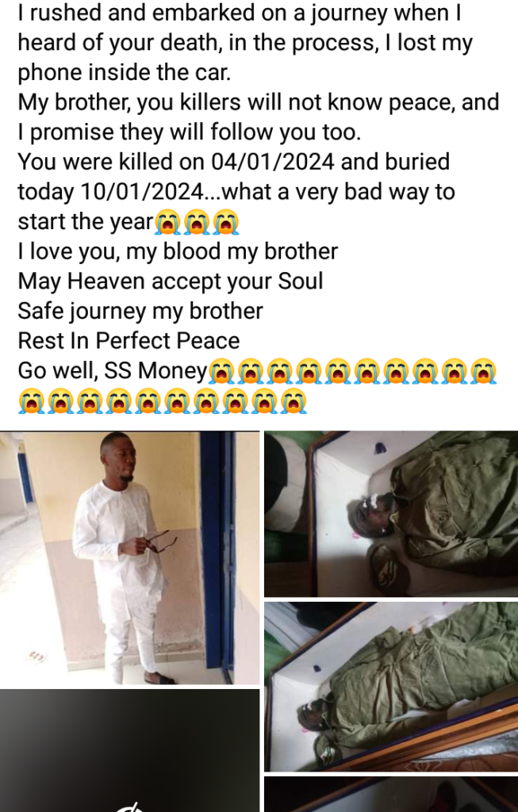The width and height of the screenshot is (518, 812).
Task: Click the date 10/01/2024 in the post
Action: click(141, 192)
